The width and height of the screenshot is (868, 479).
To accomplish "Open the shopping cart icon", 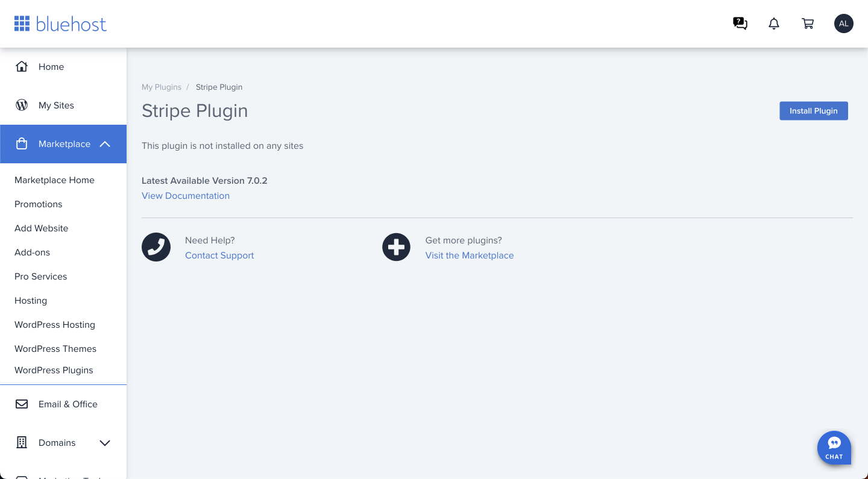I will tap(808, 23).
